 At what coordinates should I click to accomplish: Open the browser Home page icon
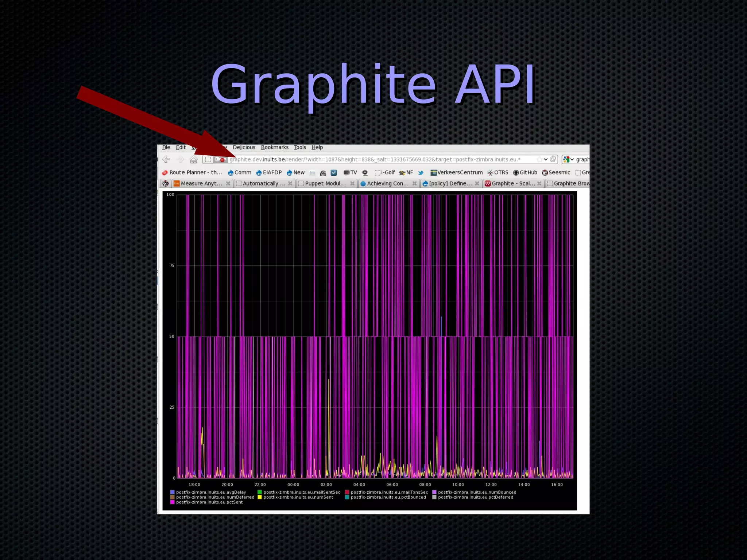[x=194, y=159]
